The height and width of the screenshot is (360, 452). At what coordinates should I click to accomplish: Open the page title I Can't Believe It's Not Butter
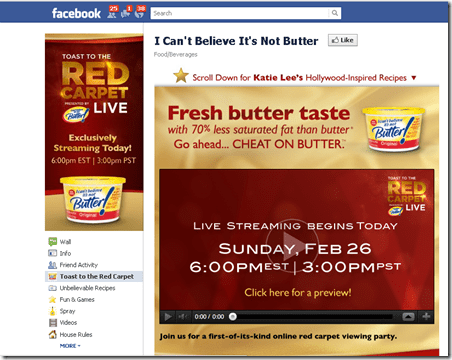click(x=236, y=41)
